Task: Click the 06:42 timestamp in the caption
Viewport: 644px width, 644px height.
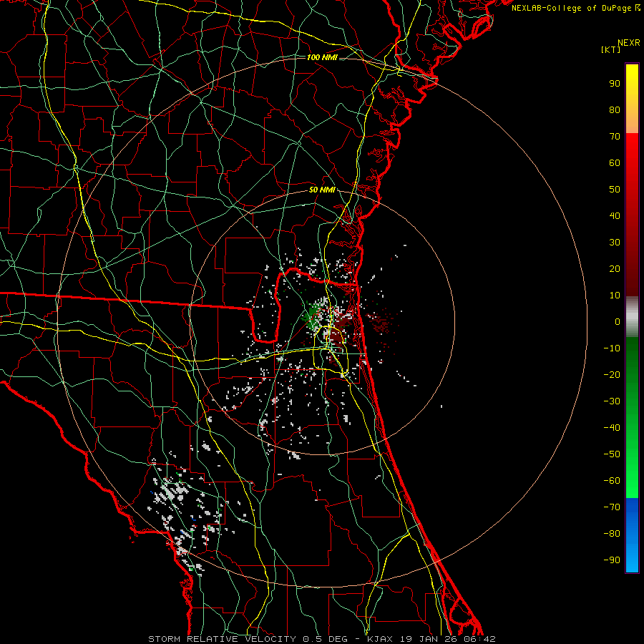Action: click(479, 639)
